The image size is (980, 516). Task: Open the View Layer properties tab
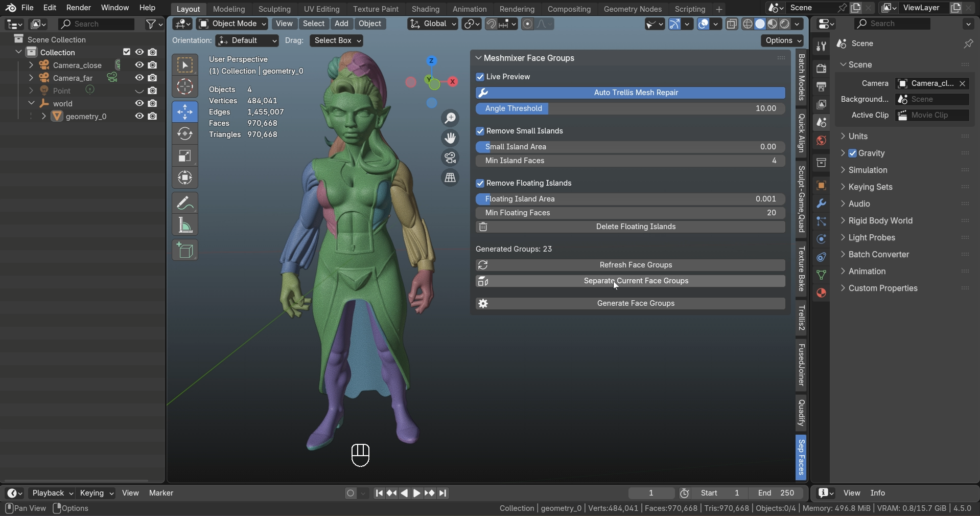pyautogui.click(x=821, y=104)
